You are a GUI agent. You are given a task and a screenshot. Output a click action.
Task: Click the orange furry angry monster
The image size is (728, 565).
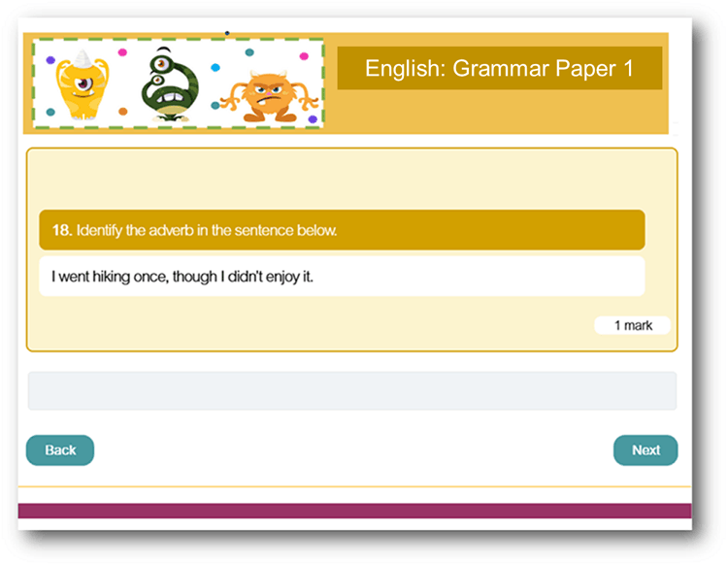tap(269, 97)
